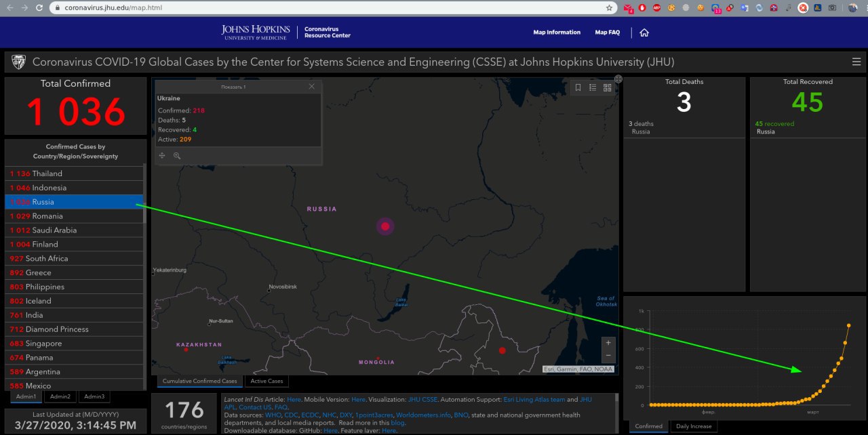This screenshot has width=868, height=435.
Task: Open the blog link in the credits
Action: click(397, 423)
